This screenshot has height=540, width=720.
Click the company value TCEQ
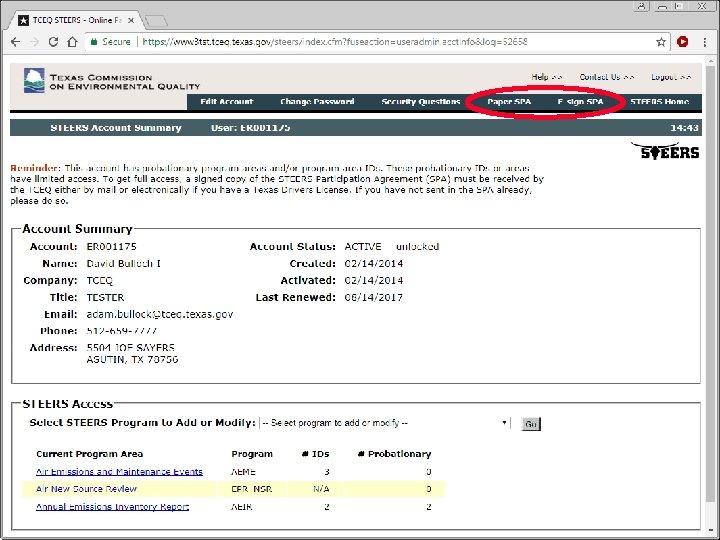(x=100, y=281)
